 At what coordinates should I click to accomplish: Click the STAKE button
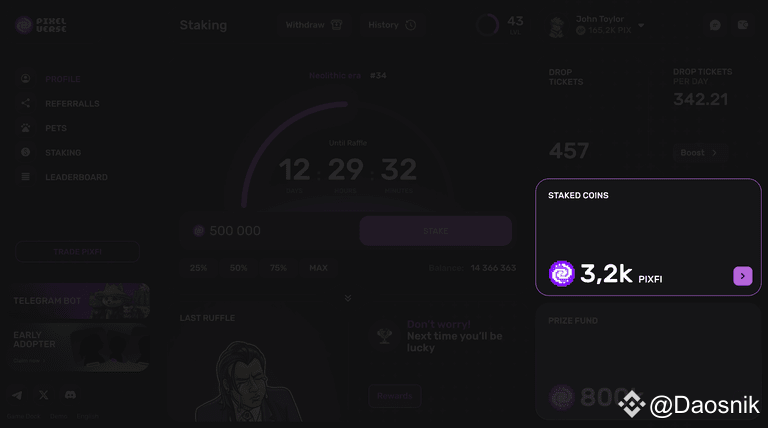coord(435,231)
